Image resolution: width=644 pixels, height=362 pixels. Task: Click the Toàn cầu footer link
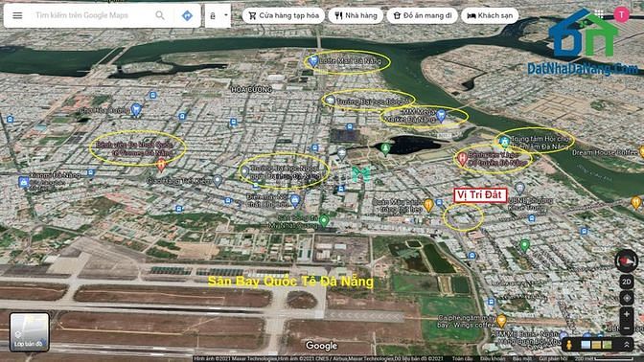click(462, 359)
